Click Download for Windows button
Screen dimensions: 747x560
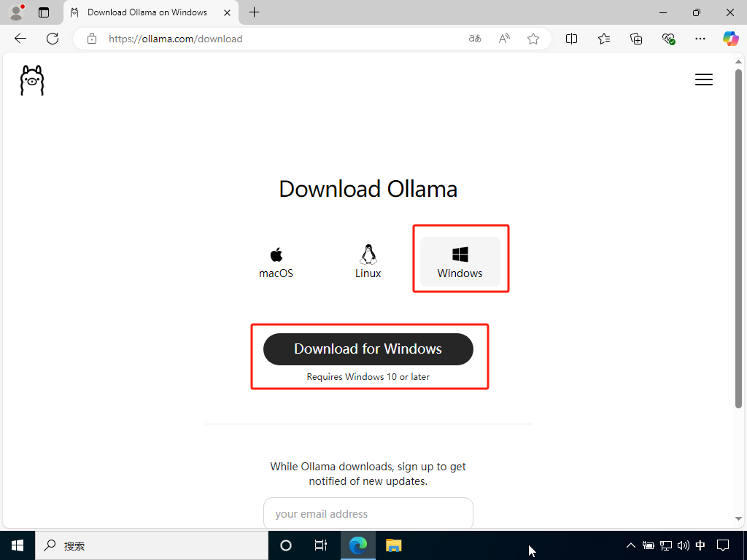point(368,349)
